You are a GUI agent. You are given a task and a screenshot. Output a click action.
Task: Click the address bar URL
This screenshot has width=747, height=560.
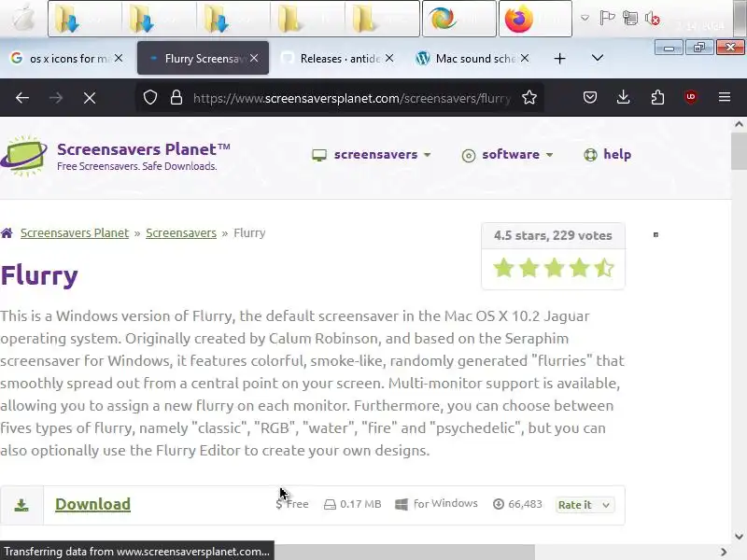pyautogui.click(x=352, y=98)
